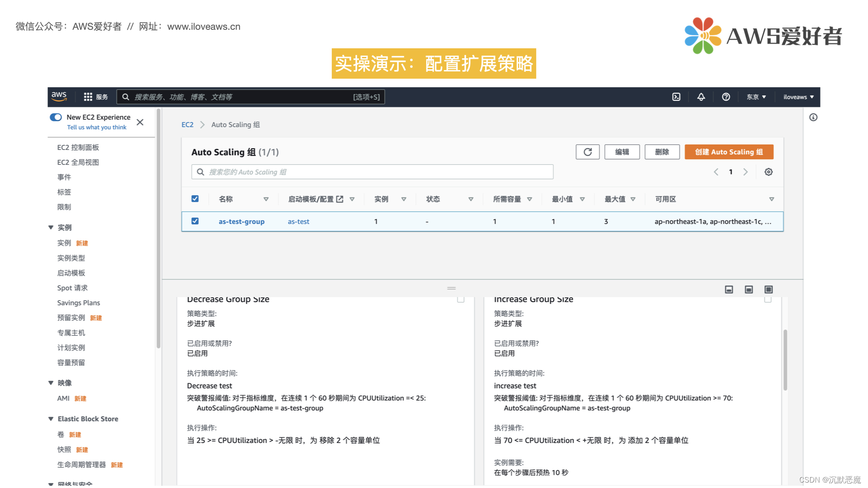868x488 pixels.
Task: Open the as-test launch template link
Action: tap(298, 221)
